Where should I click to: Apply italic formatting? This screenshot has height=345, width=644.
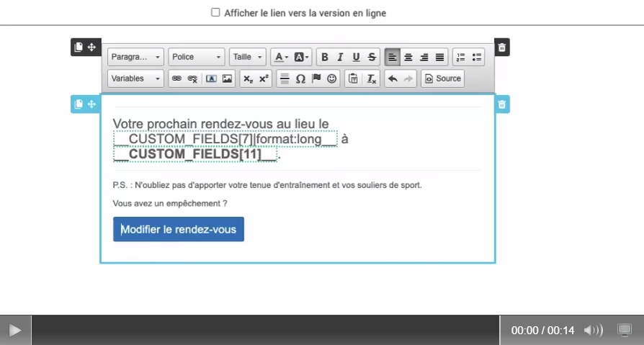[340, 58]
